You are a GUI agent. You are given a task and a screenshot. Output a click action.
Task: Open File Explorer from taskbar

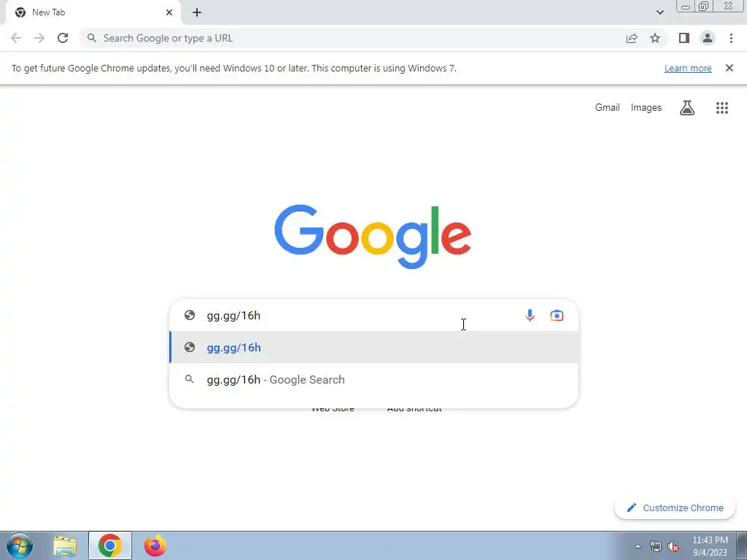(65, 545)
